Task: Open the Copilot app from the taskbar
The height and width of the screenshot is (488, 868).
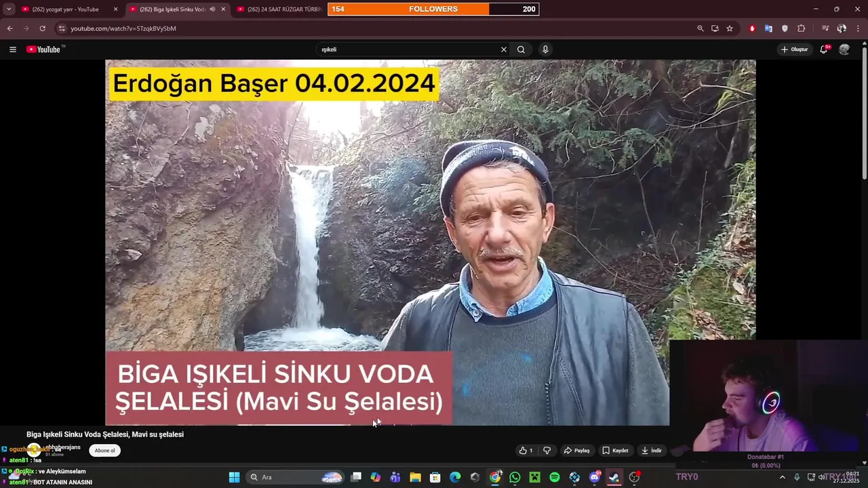Action: click(x=376, y=477)
